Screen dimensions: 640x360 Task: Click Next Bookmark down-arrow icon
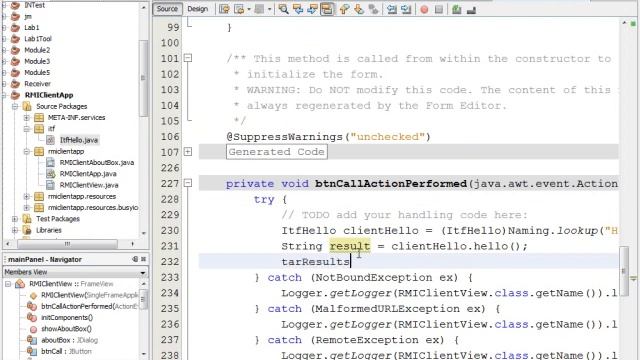(x=359, y=9)
